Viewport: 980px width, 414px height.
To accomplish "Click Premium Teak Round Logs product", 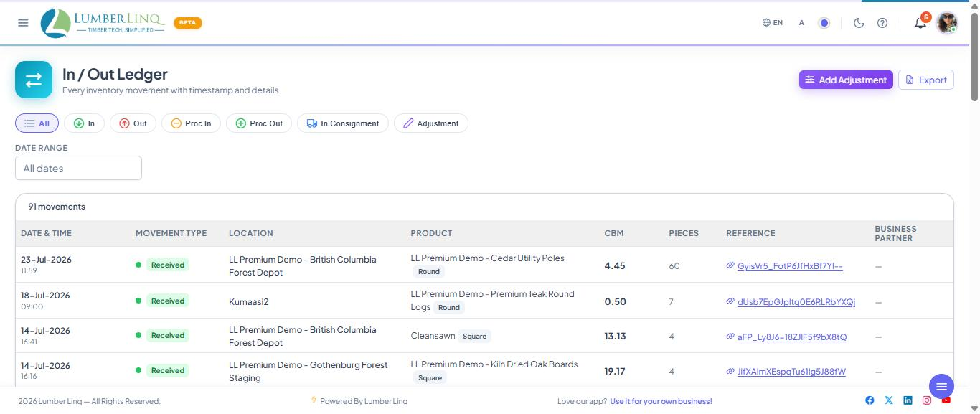I will (x=492, y=301).
